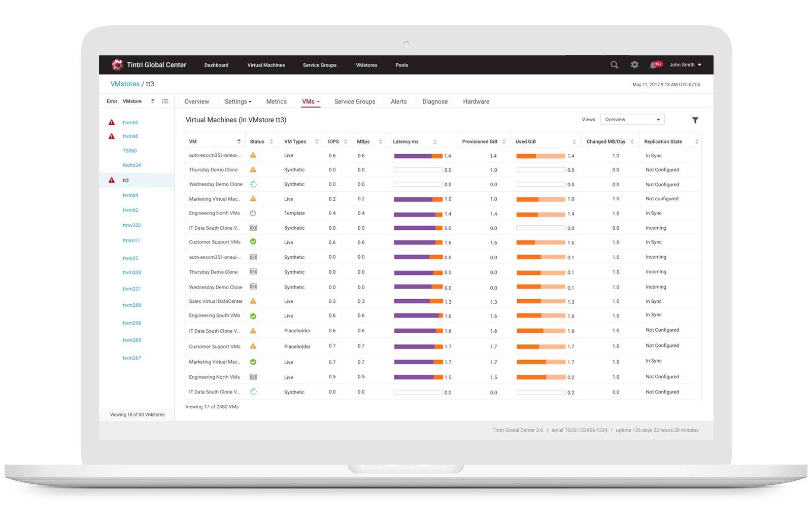This screenshot has width=812, height=528.
Task: Click warning icon for IT Data South Clone Placeholder row
Action: [253, 331]
